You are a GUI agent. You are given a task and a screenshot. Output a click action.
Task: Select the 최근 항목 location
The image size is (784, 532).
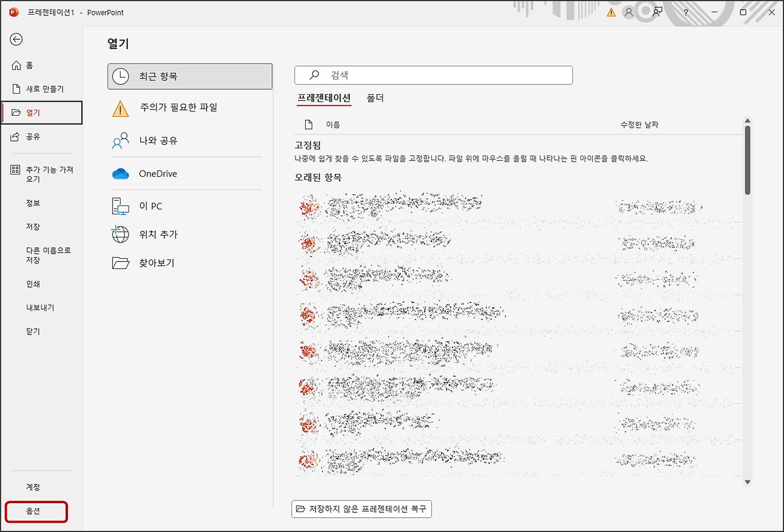(x=190, y=77)
